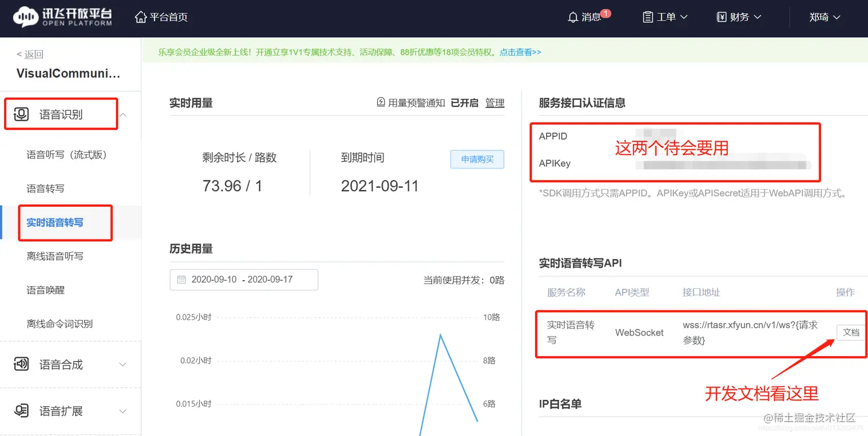Open the 消息 bell notification icon
The image size is (868, 436).
[573, 17]
